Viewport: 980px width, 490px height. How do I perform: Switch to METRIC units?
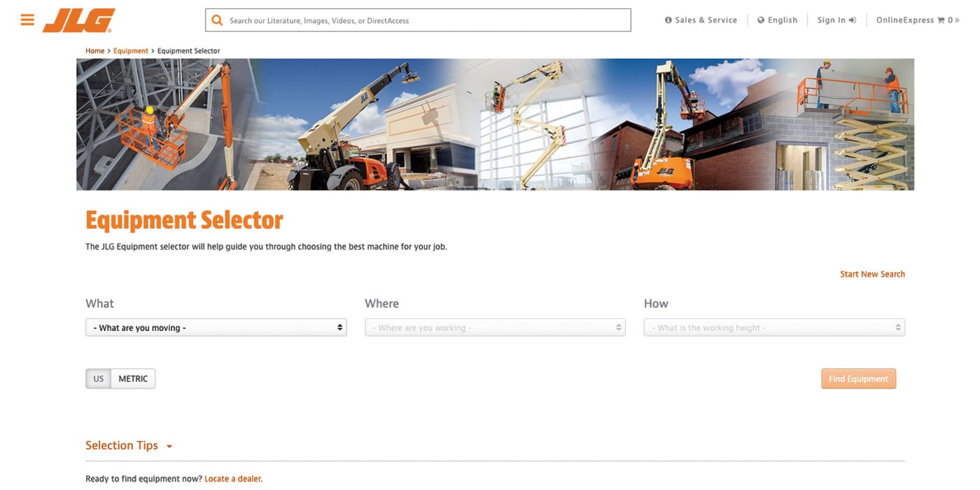133,379
